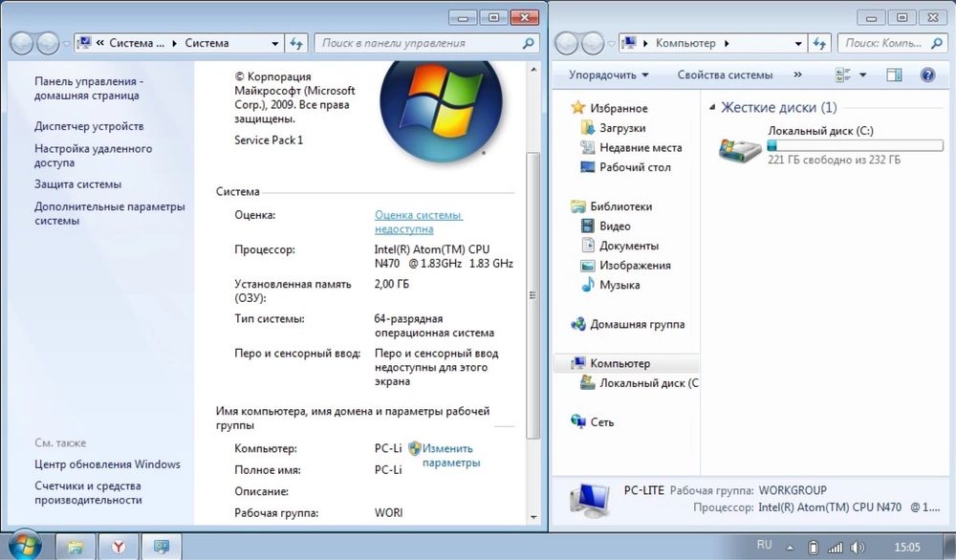Open Музыка library
The width and height of the screenshot is (956, 560).
click(610, 285)
